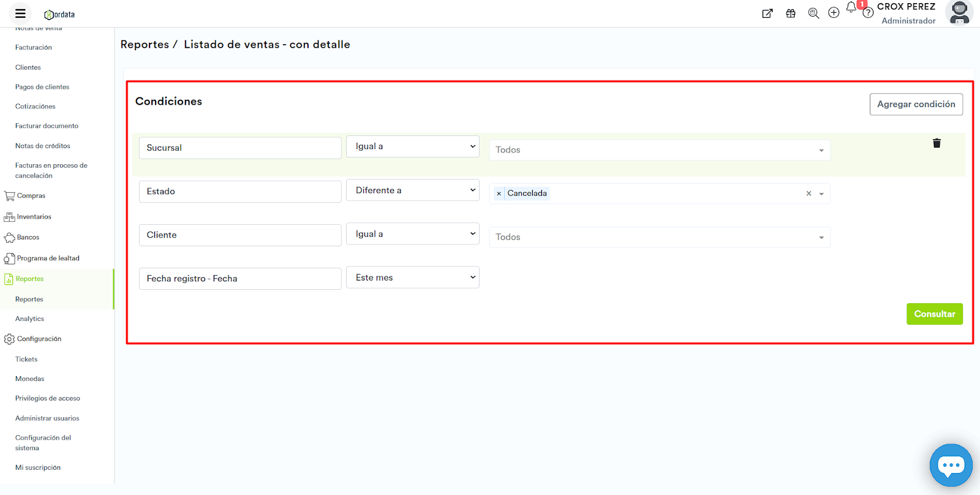Open the notifications bell icon
Viewport: 980px width, 495px height.
point(851,7)
